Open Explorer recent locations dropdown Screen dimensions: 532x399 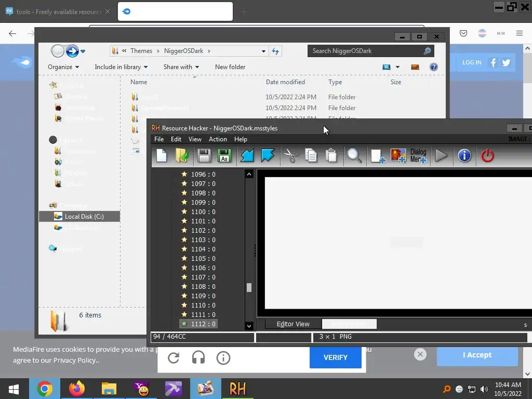click(x=83, y=51)
